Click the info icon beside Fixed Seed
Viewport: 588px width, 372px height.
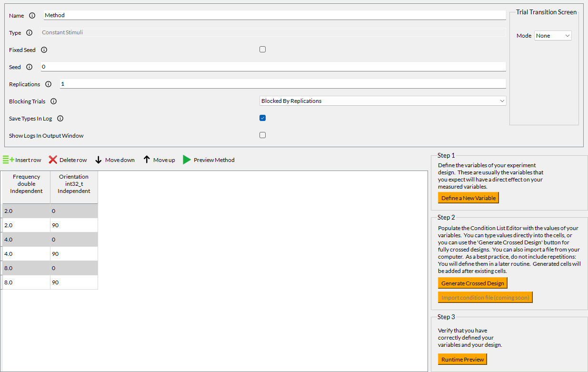tap(44, 50)
